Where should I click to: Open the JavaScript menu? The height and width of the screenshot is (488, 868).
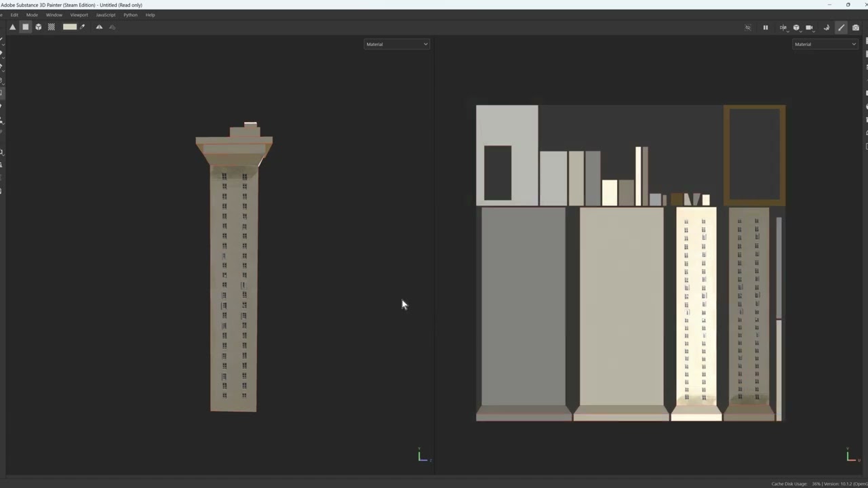(x=106, y=15)
